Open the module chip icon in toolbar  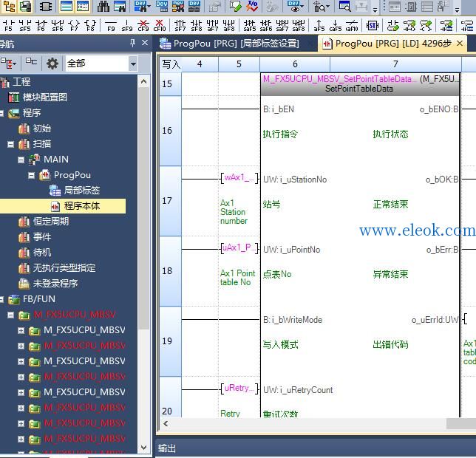click(x=46, y=6)
